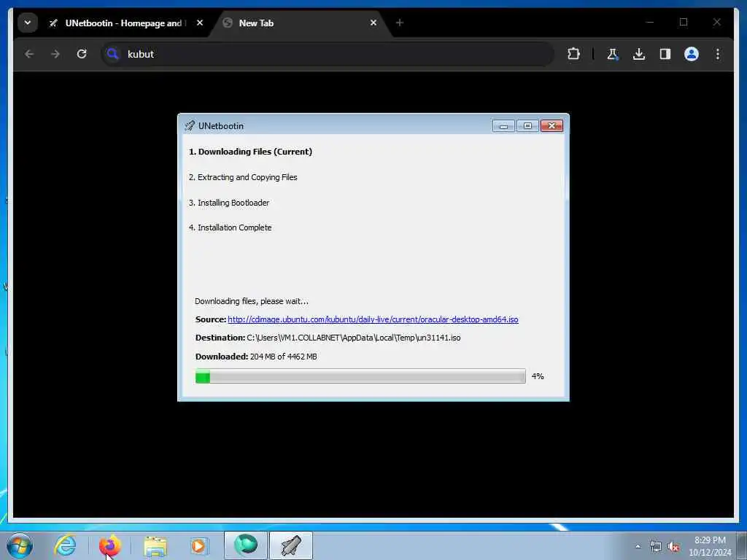Click 'Downloading files, please wait...' text
The image size is (747, 560).
[252, 301]
